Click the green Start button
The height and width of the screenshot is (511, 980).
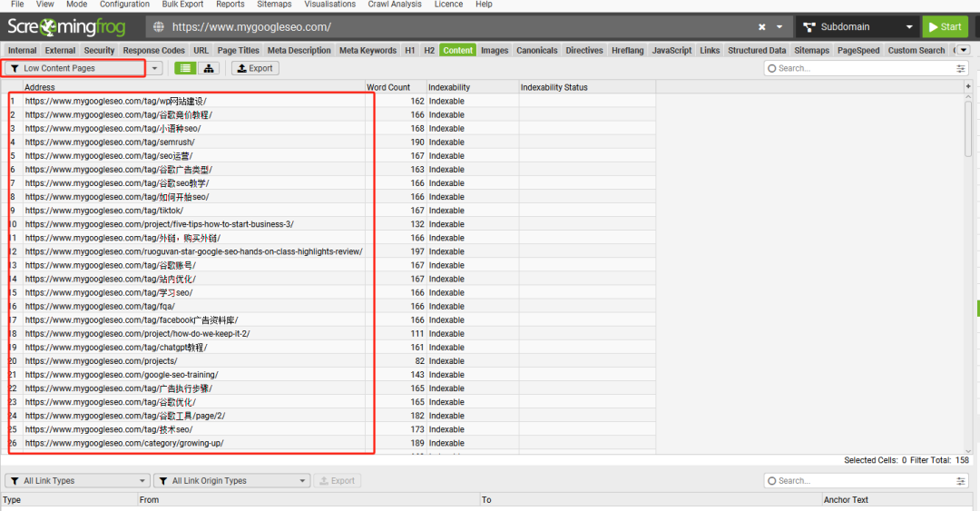[x=945, y=27]
